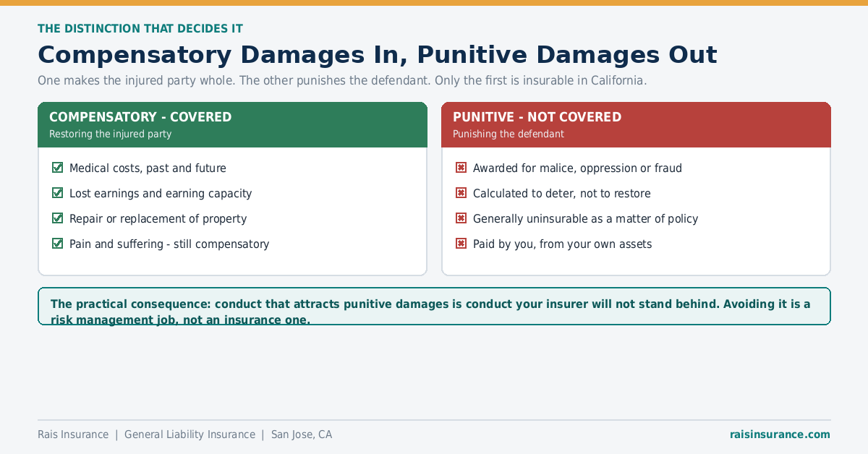Click 'Pain and suffering - still compensatory'

click(169, 244)
